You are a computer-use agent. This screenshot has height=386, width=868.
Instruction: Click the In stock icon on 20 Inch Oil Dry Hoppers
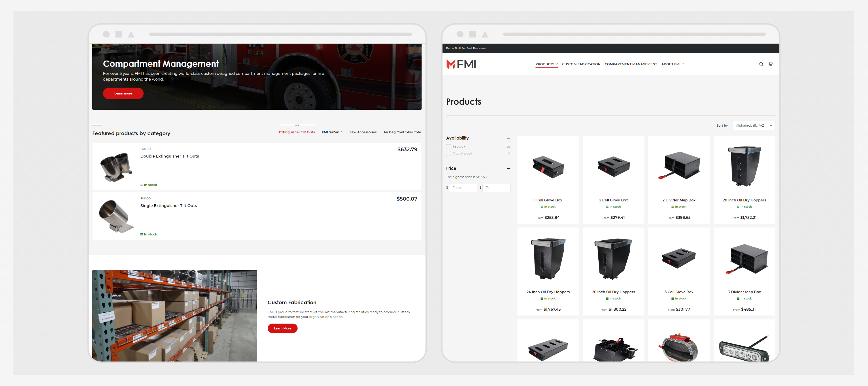(x=744, y=206)
